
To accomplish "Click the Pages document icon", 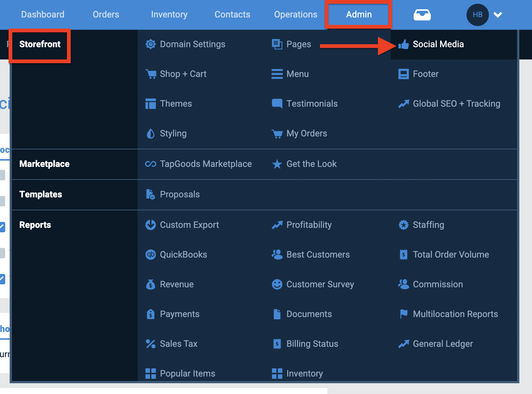I will pyautogui.click(x=277, y=44).
